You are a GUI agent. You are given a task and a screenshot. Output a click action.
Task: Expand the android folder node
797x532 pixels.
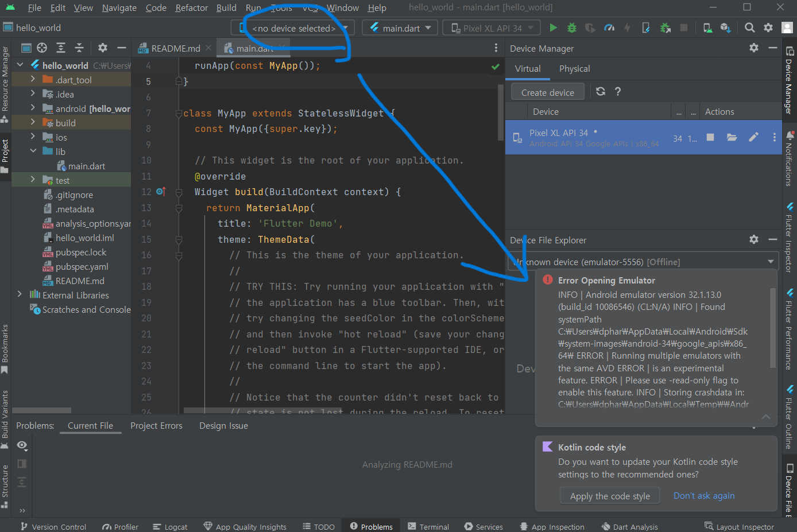[x=33, y=108]
